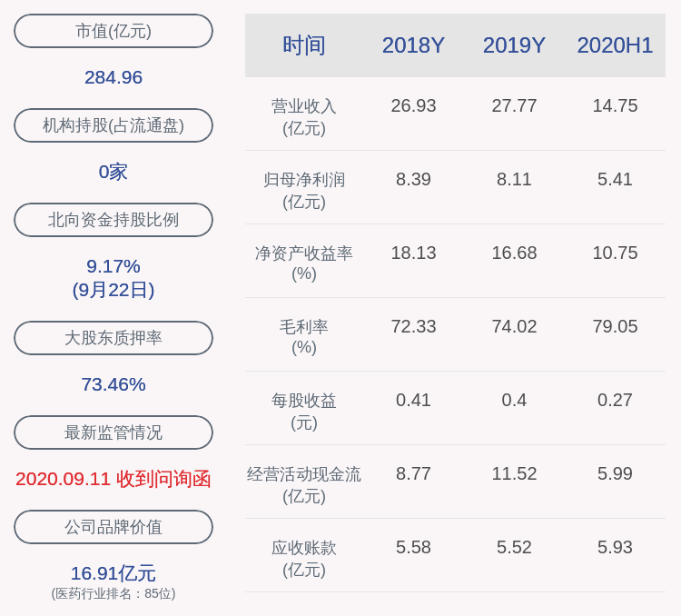Image resolution: width=681 pixels, height=616 pixels.
Task: Select ROE value 10.75
Action: click(x=615, y=253)
